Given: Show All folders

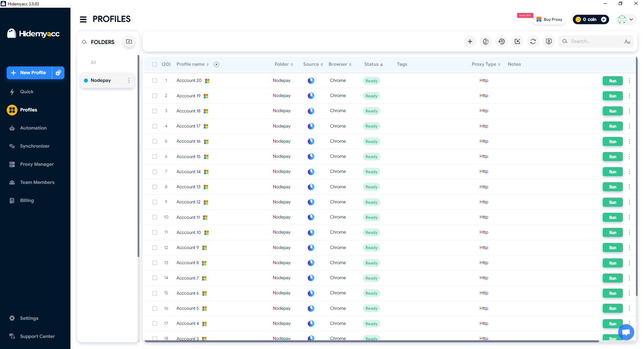Looking at the screenshot, I should (93, 62).
